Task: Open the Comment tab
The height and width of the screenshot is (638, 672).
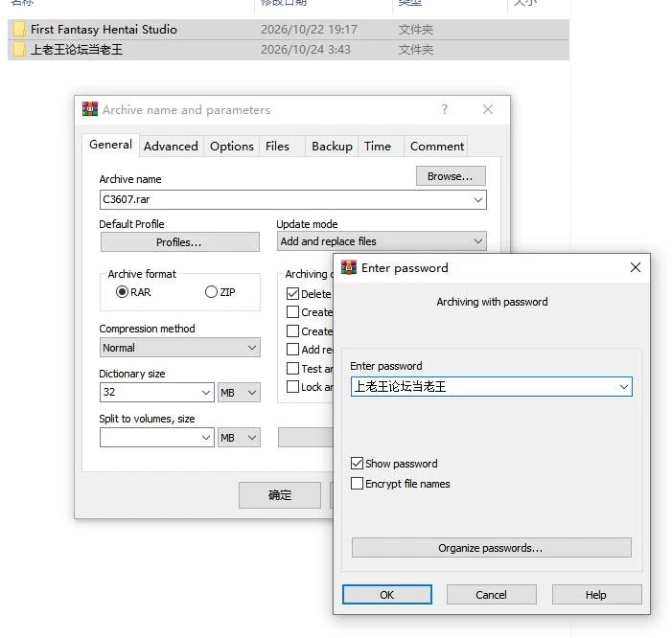Action: [437, 147]
